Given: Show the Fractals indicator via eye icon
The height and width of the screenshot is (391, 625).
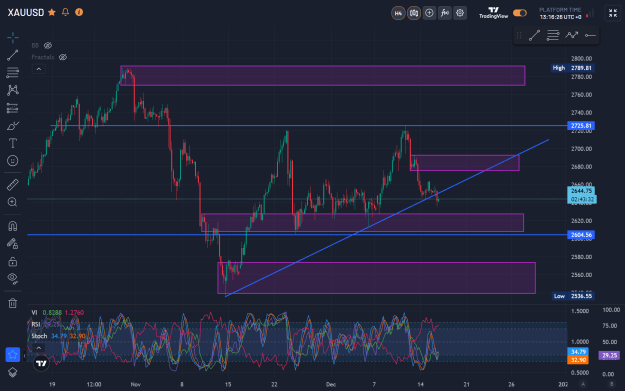Looking at the screenshot, I should pos(63,57).
